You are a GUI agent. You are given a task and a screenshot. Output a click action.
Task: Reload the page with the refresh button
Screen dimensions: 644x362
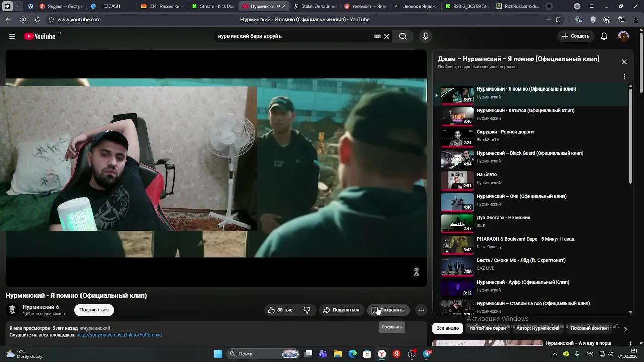pos(37,19)
